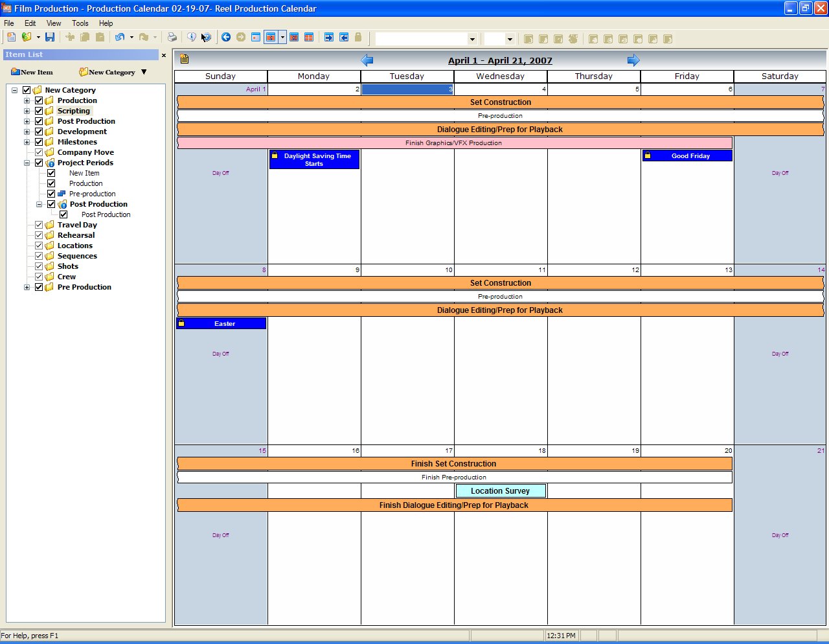Uncheck the New Category root checkbox

coord(27,90)
